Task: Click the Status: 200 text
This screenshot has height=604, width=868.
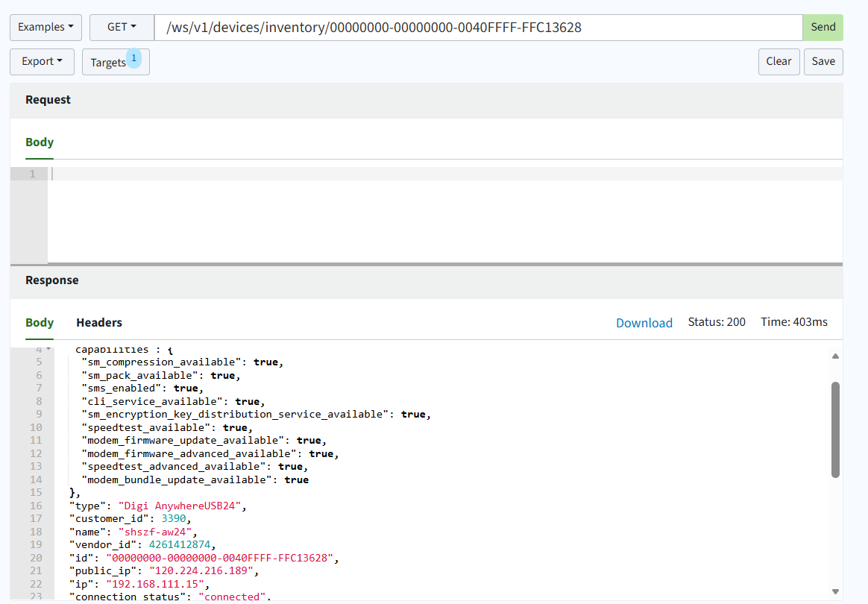Action: point(717,322)
